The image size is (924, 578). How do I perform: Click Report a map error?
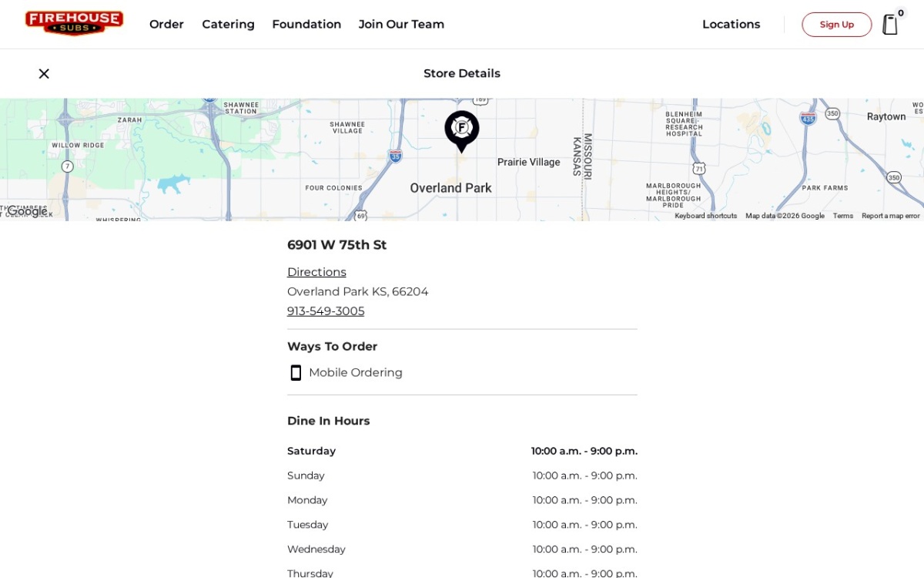point(890,216)
